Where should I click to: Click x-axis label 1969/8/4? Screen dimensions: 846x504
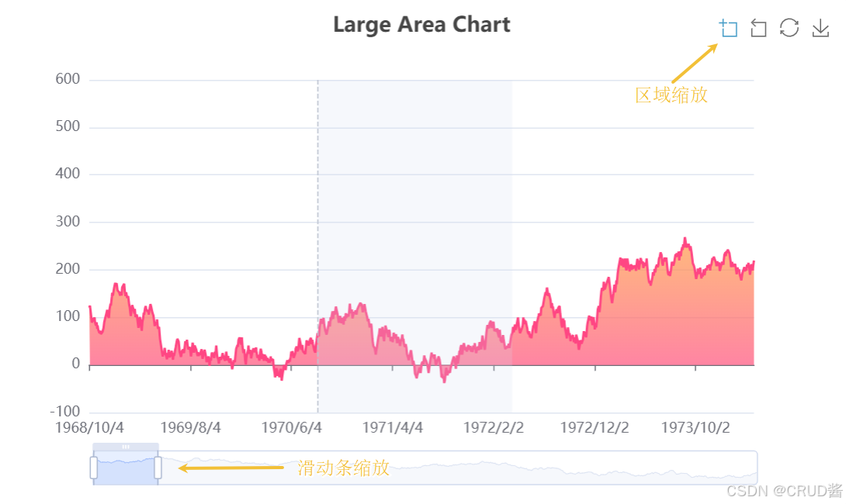[190, 427]
